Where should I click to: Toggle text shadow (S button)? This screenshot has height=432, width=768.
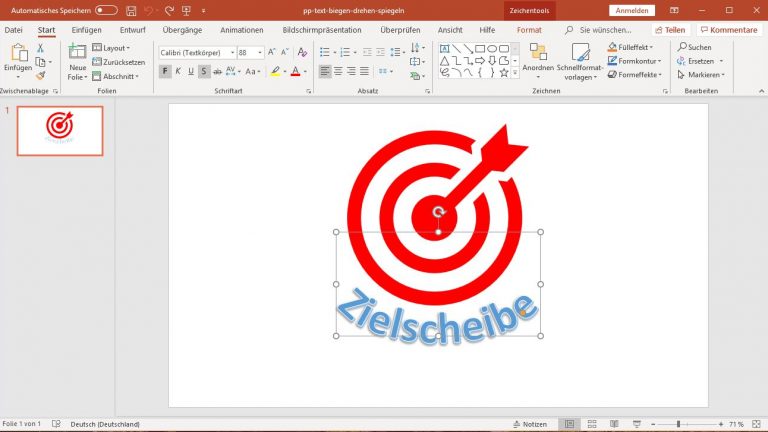click(204, 71)
